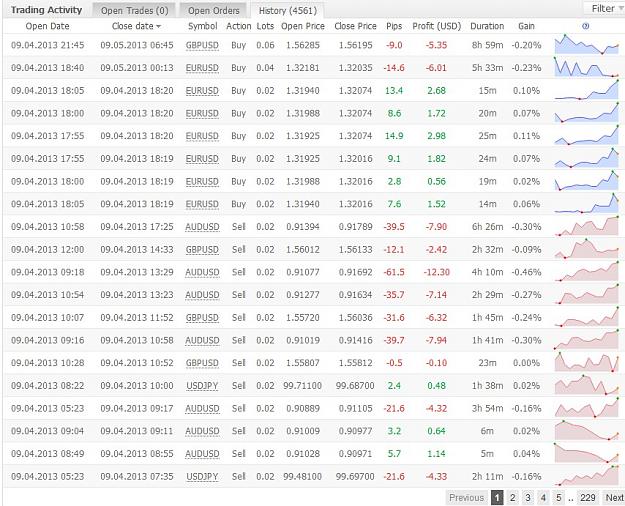The height and width of the screenshot is (506, 625).
Task: Select the -0.46% gain value
Action: click(526, 272)
